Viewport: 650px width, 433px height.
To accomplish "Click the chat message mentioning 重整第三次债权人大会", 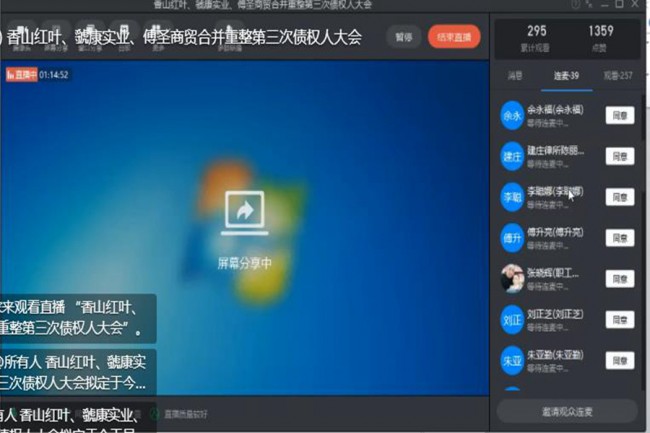I will 78,318.
